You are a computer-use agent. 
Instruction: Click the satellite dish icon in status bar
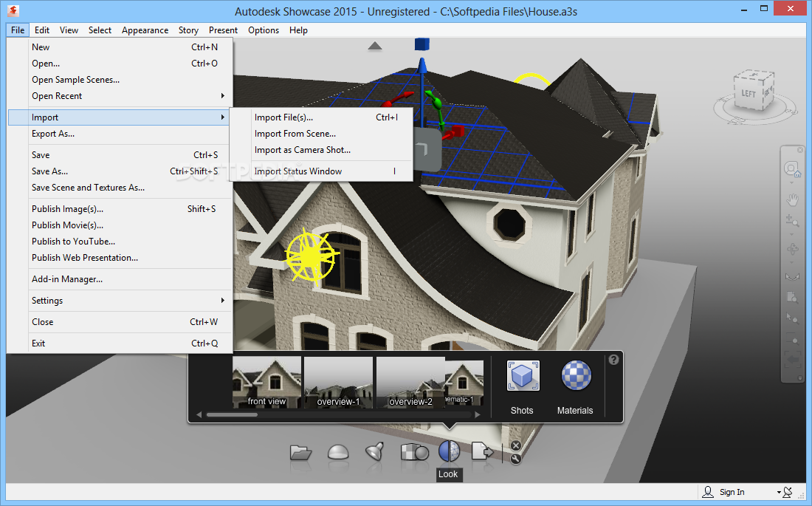(x=788, y=491)
